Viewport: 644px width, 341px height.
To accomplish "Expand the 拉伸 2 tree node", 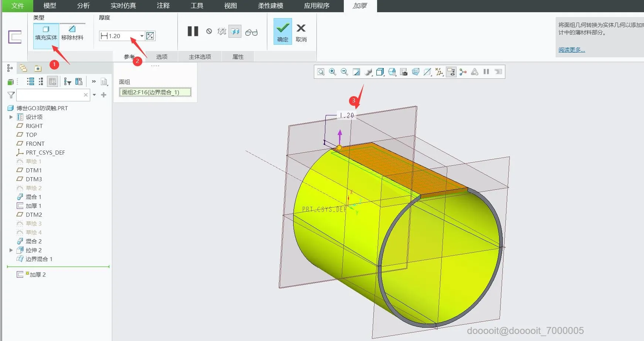I will click(11, 250).
